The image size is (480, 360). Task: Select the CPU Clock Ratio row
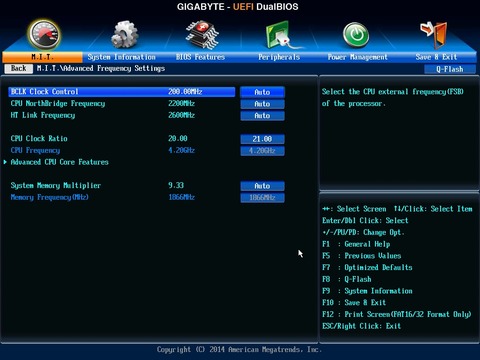tap(122, 139)
